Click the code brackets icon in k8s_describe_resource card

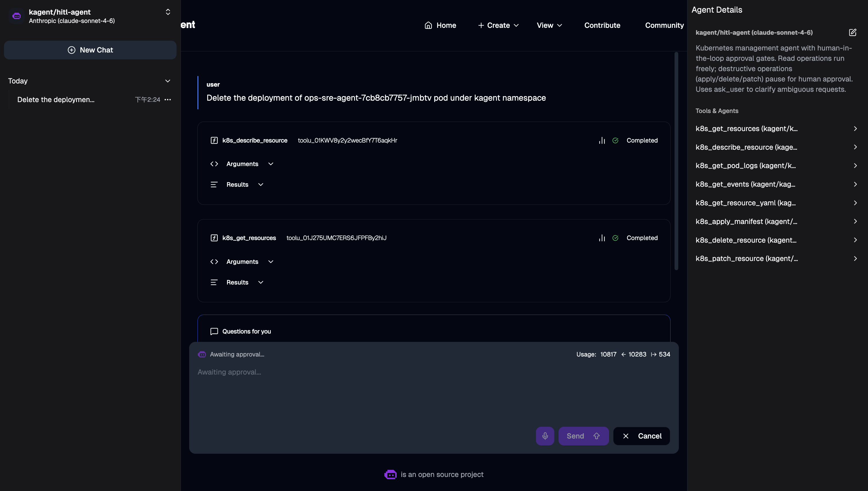tap(214, 164)
